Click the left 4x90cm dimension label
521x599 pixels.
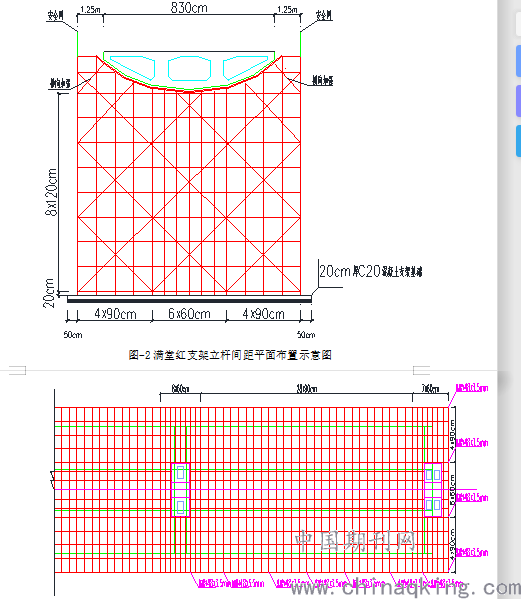[115, 314]
